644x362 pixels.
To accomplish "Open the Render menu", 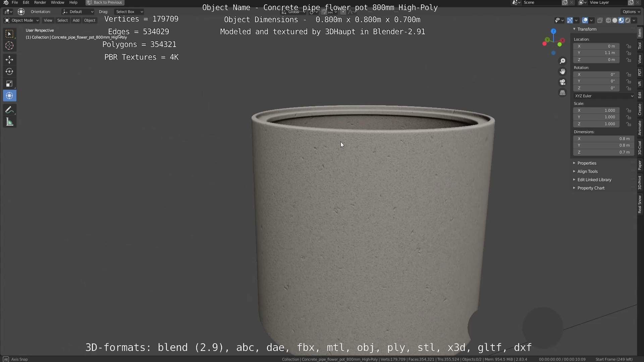I will click(x=40, y=2).
